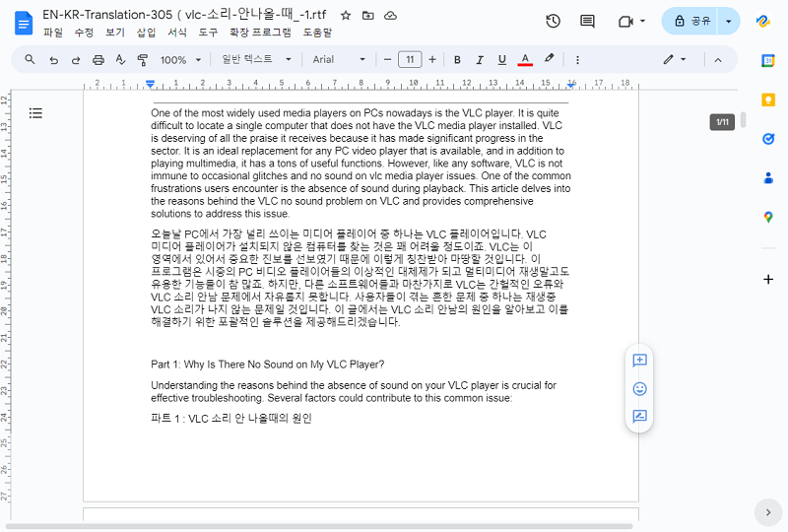
Task: Open highlight color pen tool
Action: coord(550,59)
